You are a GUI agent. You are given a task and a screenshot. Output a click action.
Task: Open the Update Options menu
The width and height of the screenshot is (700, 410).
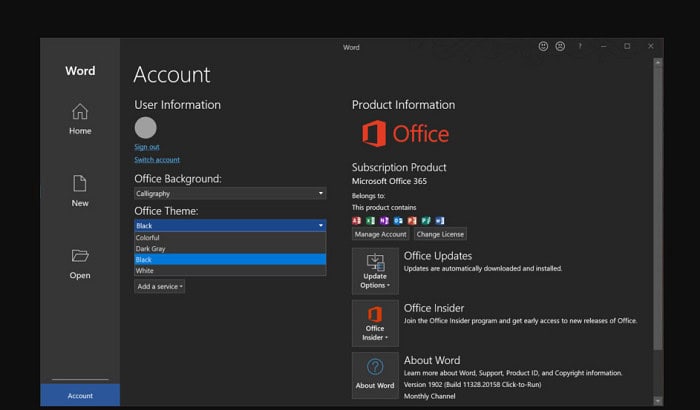tap(375, 271)
